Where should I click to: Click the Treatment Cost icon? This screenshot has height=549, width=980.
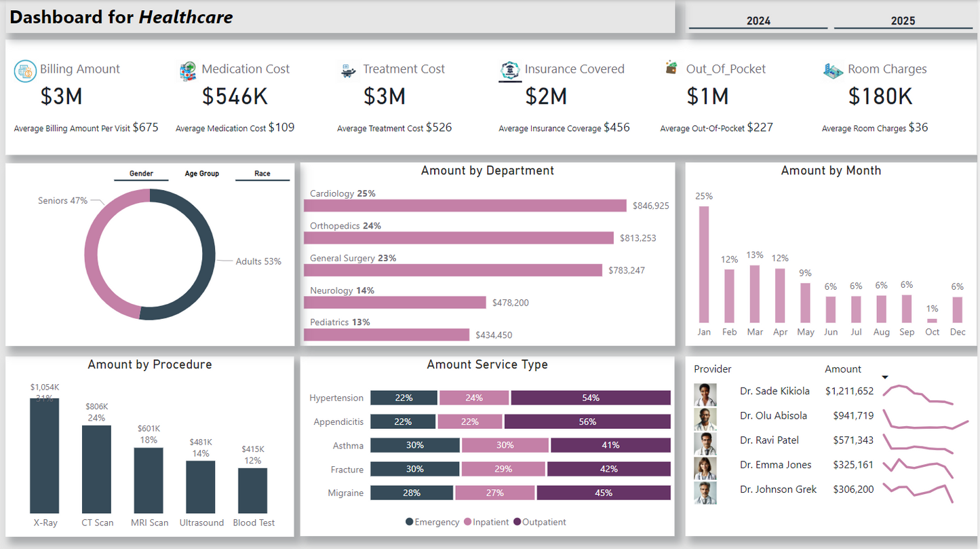coord(349,70)
